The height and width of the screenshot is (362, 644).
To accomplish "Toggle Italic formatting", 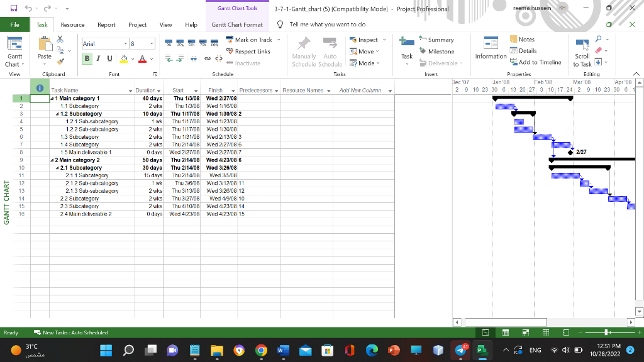I will (x=98, y=58).
